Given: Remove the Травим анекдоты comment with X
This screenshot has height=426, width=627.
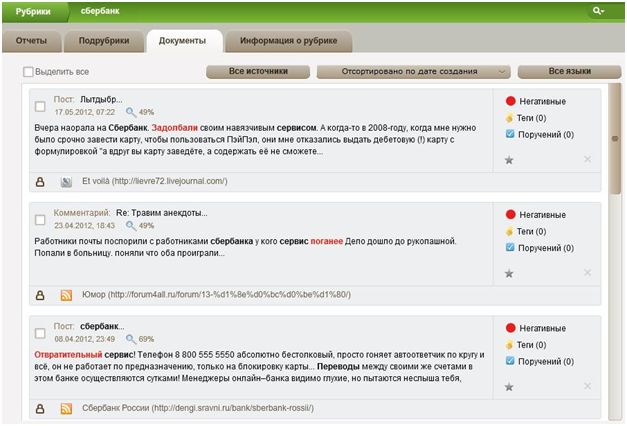Looking at the screenshot, I should coord(587,272).
